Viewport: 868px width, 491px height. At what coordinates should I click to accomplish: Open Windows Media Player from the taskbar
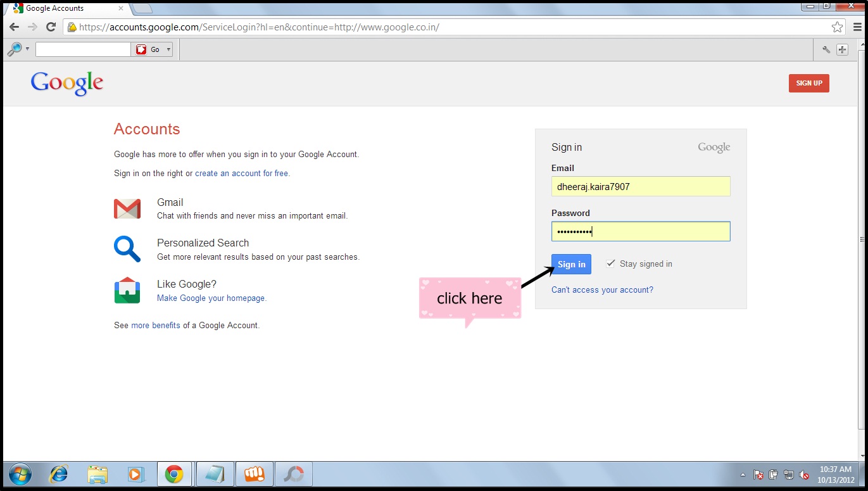point(135,473)
